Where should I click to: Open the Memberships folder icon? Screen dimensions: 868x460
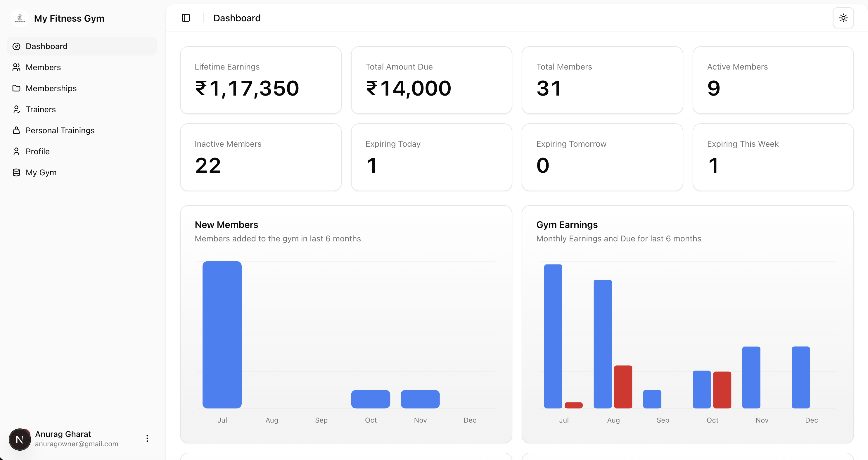click(16, 88)
